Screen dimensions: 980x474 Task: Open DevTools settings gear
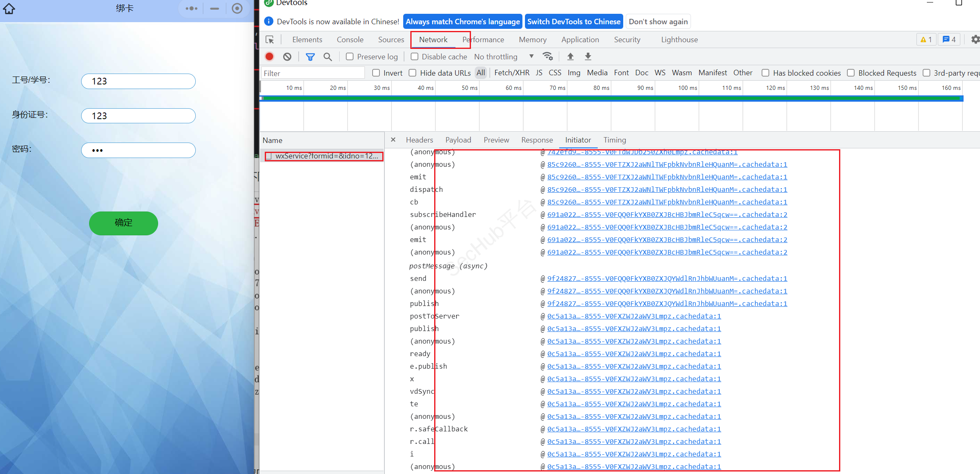(x=975, y=39)
